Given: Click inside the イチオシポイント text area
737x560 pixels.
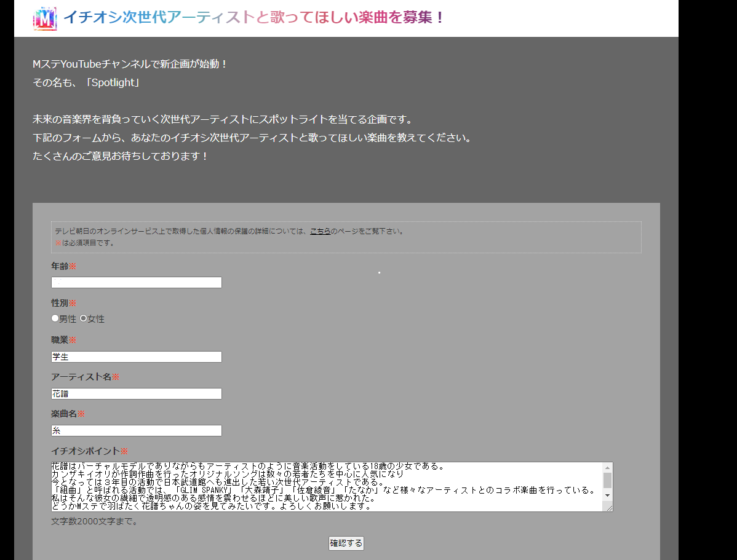Looking at the screenshot, I should pyautogui.click(x=327, y=487).
